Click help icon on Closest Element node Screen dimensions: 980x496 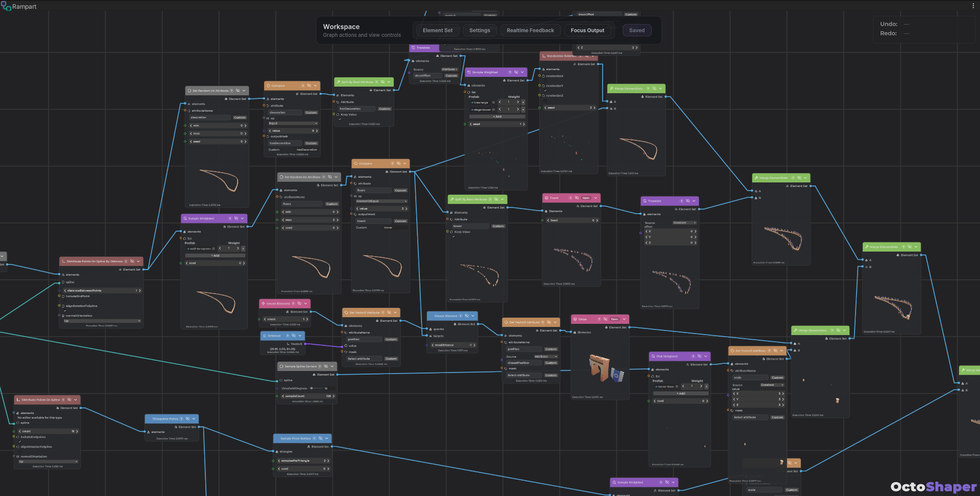[x=460, y=316]
